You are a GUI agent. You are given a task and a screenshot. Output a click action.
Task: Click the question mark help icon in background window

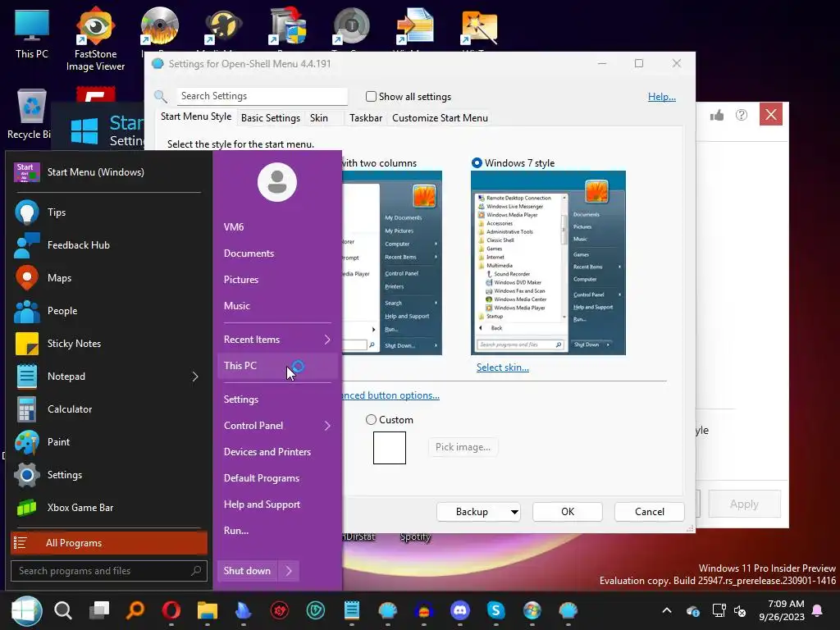(742, 115)
